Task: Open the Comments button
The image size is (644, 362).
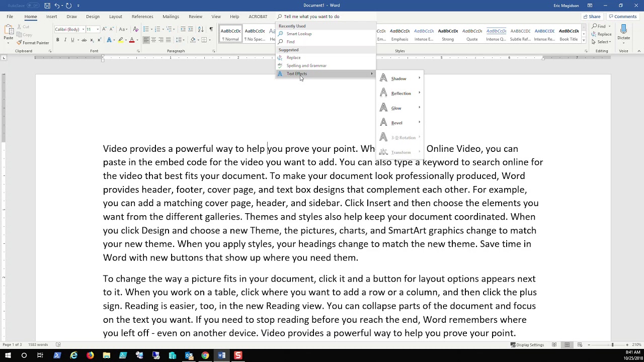Action: point(623,17)
